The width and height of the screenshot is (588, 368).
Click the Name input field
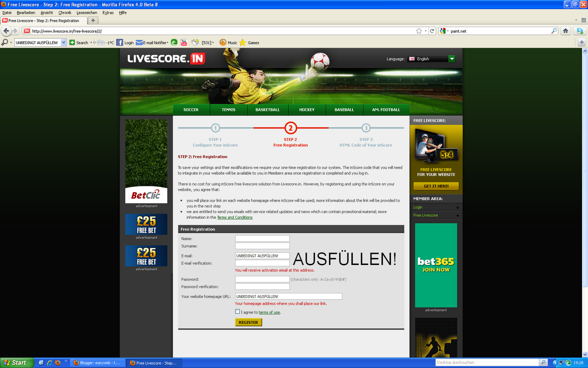click(x=262, y=238)
